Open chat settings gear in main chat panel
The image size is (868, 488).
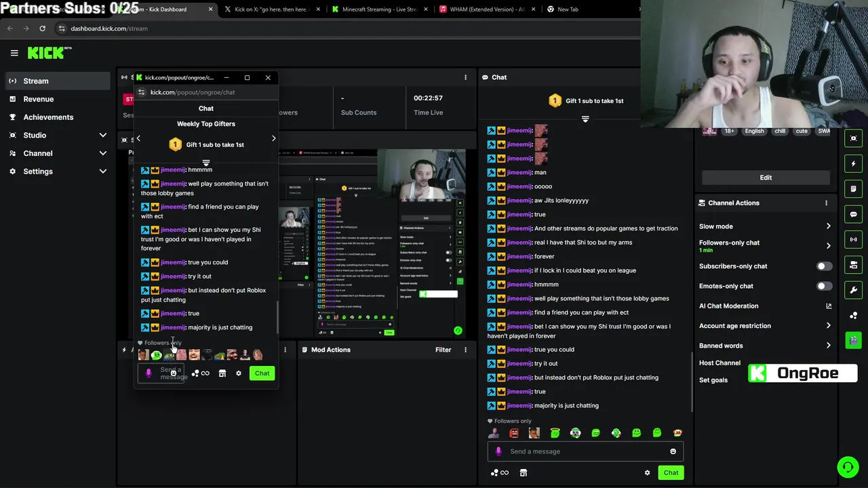[x=647, y=473]
